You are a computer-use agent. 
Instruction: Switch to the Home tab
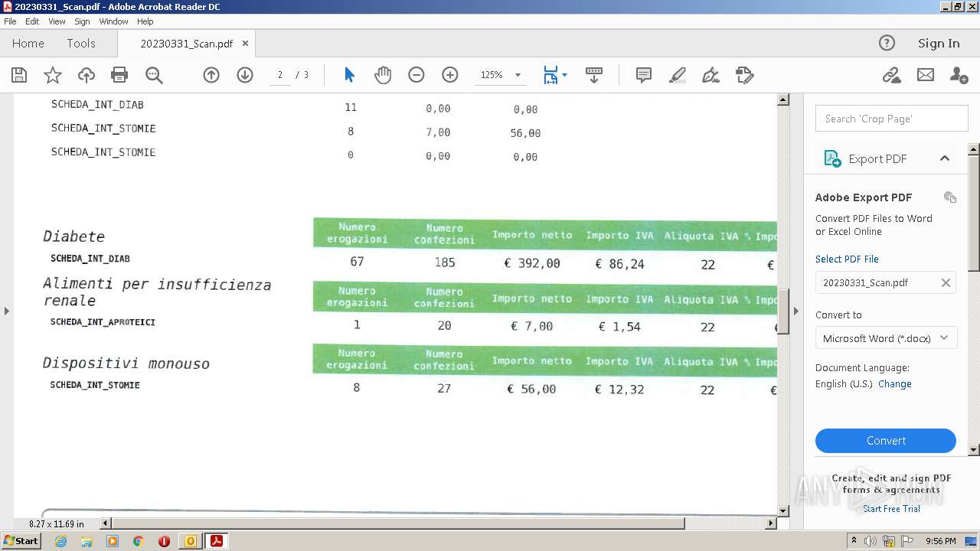click(28, 44)
